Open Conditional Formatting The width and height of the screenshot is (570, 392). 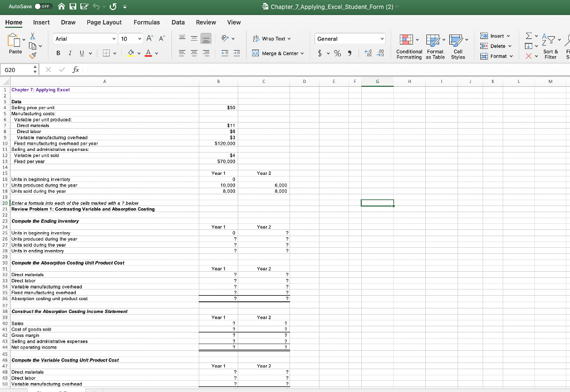point(409,47)
